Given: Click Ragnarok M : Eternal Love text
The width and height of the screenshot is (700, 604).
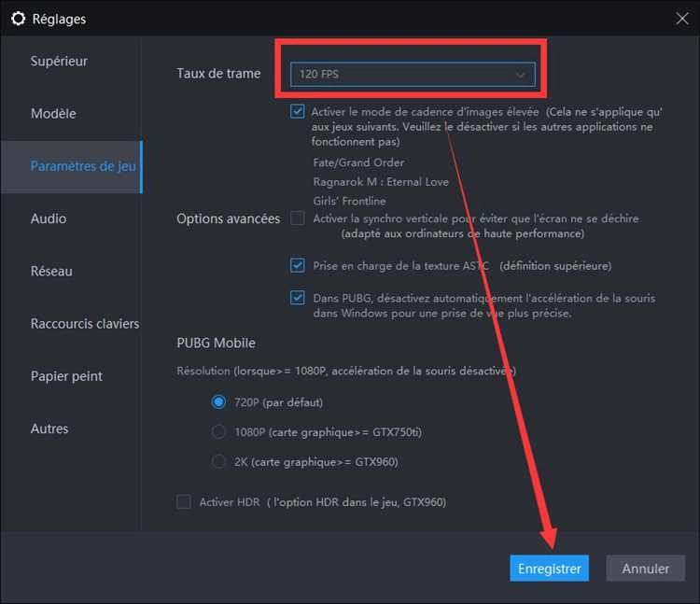Looking at the screenshot, I should [x=381, y=182].
